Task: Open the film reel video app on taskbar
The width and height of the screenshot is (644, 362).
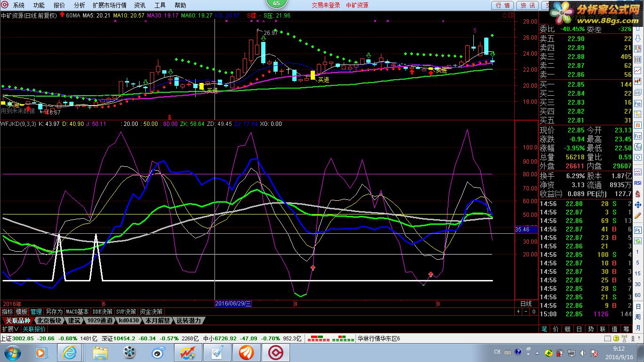Action: point(130,353)
